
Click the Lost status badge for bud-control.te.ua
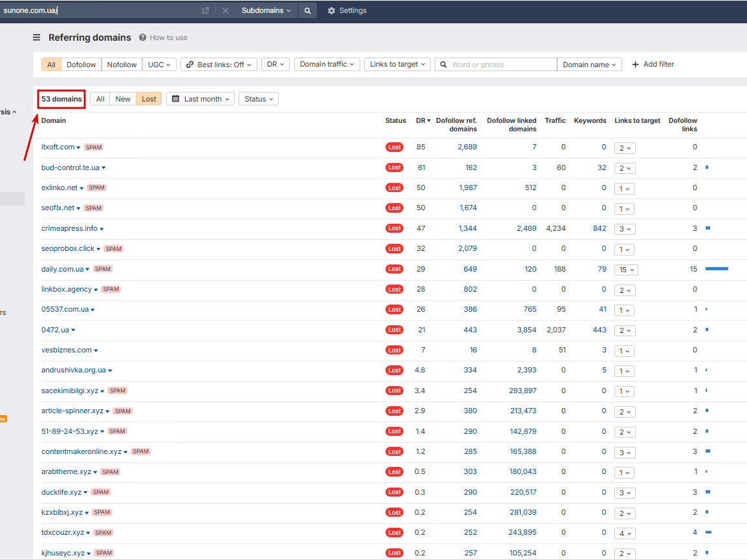click(x=395, y=167)
